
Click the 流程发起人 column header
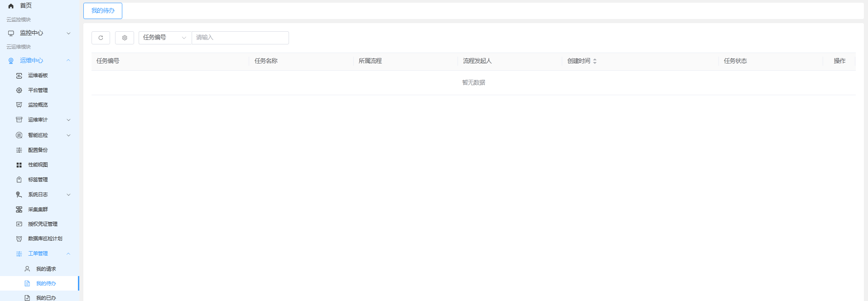(477, 61)
